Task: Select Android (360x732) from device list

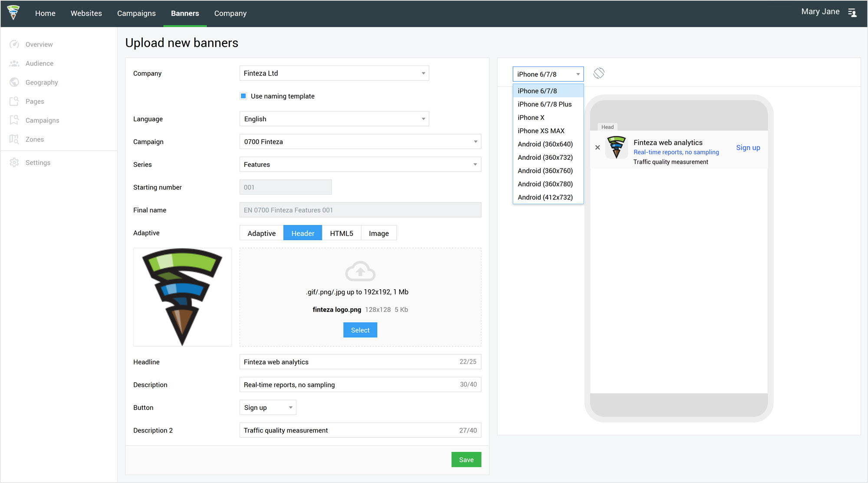Action: (545, 157)
